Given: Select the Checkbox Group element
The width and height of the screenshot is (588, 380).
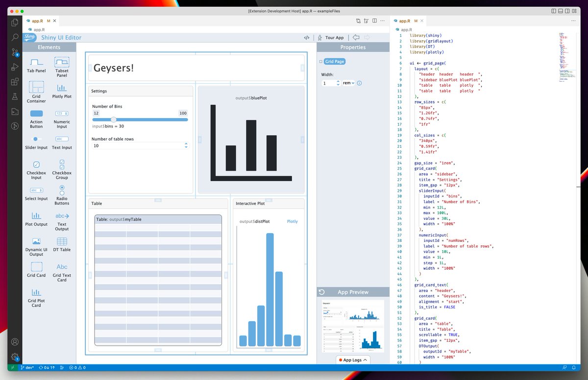Looking at the screenshot, I should [x=62, y=169].
